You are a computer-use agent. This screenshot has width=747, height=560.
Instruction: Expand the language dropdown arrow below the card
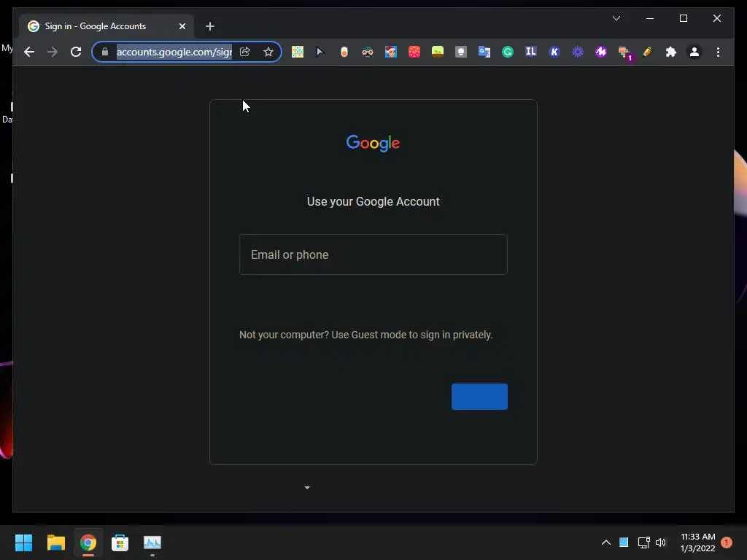pyautogui.click(x=307, y=488)
